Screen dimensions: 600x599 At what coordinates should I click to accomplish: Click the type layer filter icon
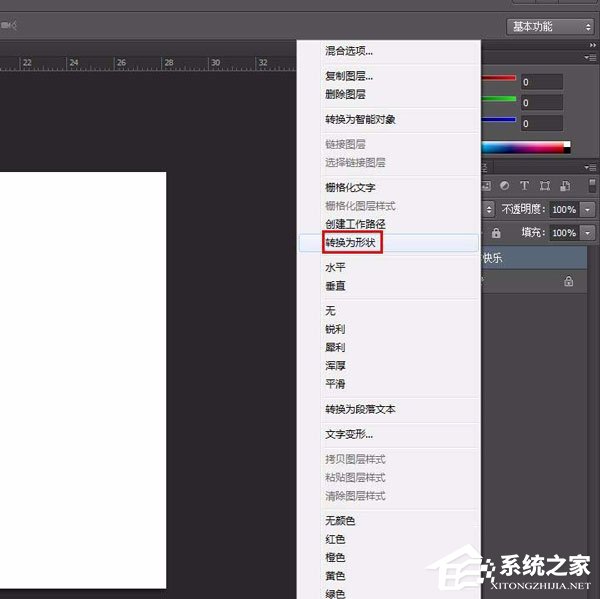tap(525, 185)
